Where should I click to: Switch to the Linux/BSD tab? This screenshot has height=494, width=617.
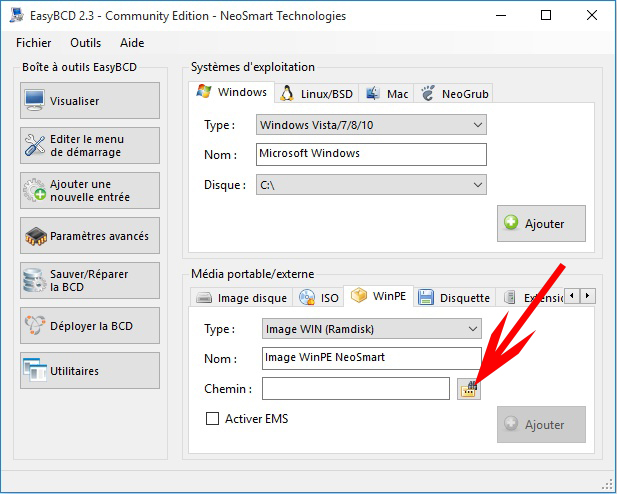click(x=316, y=93)
